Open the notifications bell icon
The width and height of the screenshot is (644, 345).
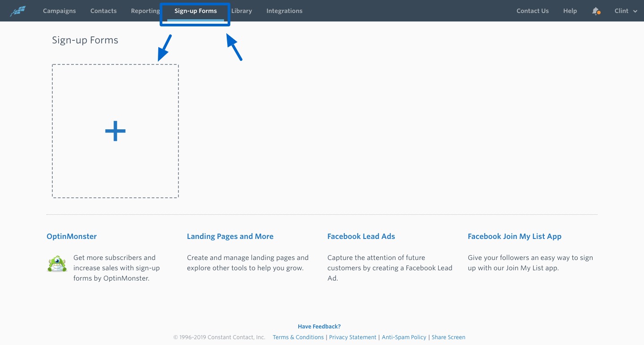click(596, 11)
